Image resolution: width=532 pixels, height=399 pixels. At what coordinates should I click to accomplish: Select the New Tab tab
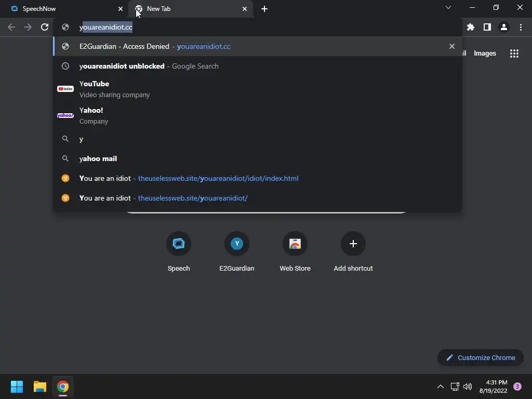[191, 9]
